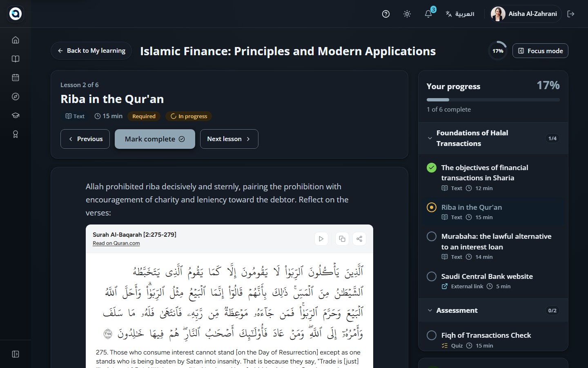Select the completed financial objectives lesson checkmark
The height and width of the screenshot is (368, 588).
(x=432, y=168)
